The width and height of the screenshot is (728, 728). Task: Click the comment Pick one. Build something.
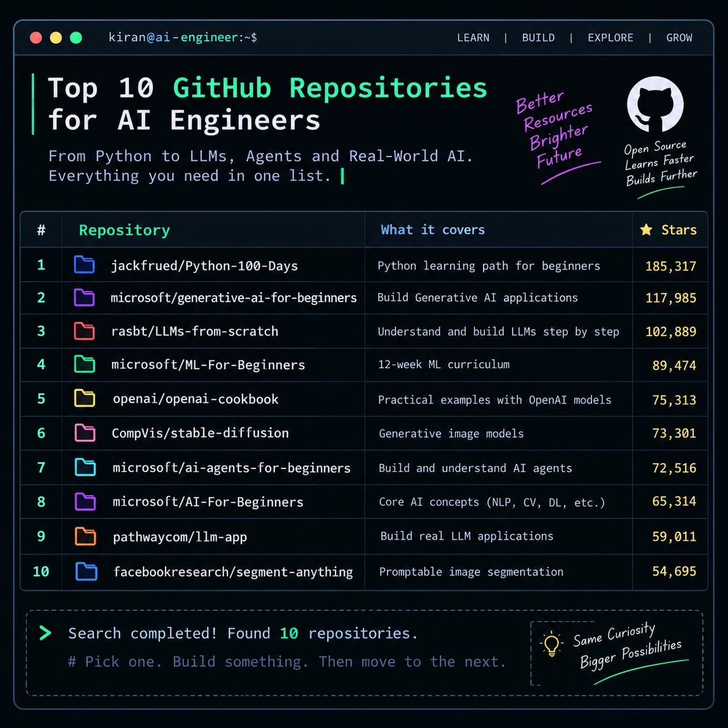pos(287,662)
